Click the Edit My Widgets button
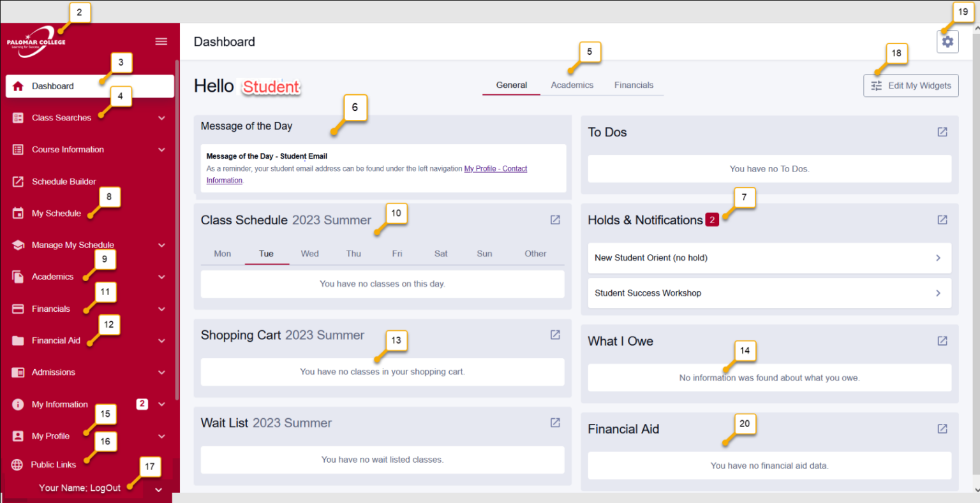The width and height of the screenshot is (980, 503). tap(910, 85)
